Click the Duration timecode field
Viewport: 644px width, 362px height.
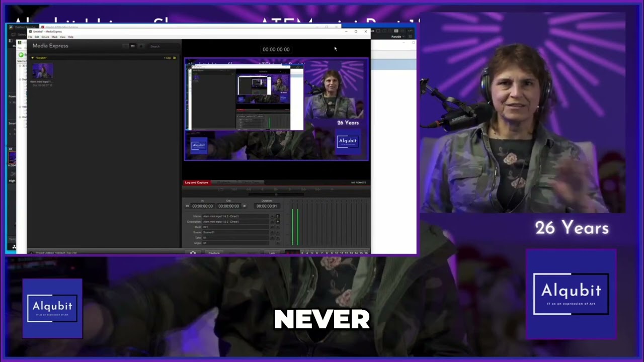tap(267, 206)
